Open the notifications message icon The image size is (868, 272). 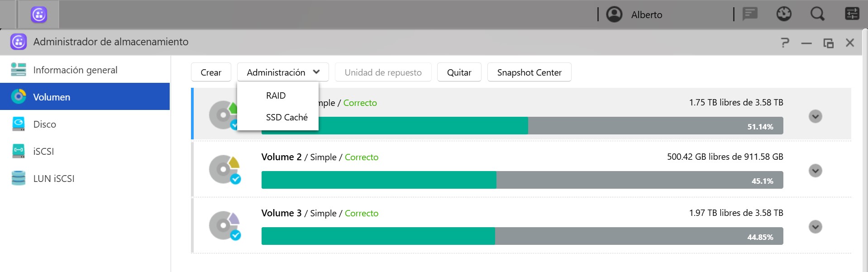tap(750, 14)
